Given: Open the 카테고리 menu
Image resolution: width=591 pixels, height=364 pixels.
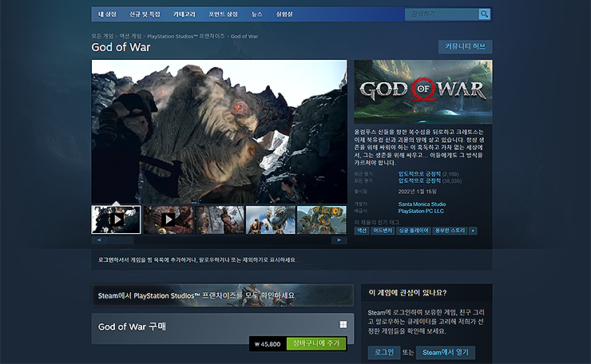Looking at the screenshot, I should click(x=184, y=14).
